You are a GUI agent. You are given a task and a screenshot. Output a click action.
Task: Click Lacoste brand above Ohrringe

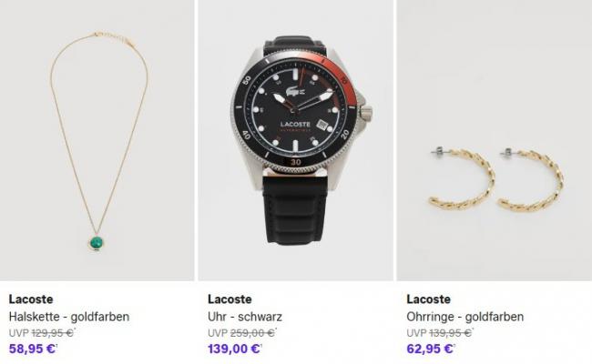pyautogui.click(x=429, y=299)
